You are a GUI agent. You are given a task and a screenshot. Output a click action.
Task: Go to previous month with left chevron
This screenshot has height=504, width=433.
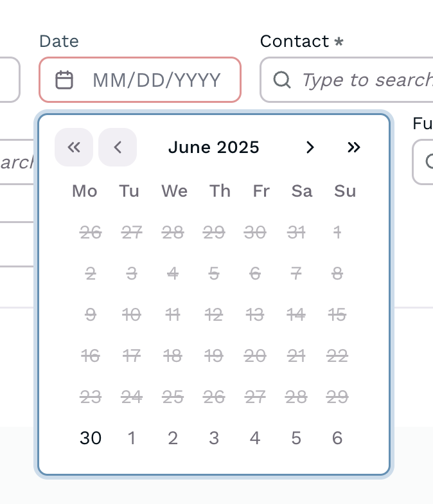[x=118, y=147]
